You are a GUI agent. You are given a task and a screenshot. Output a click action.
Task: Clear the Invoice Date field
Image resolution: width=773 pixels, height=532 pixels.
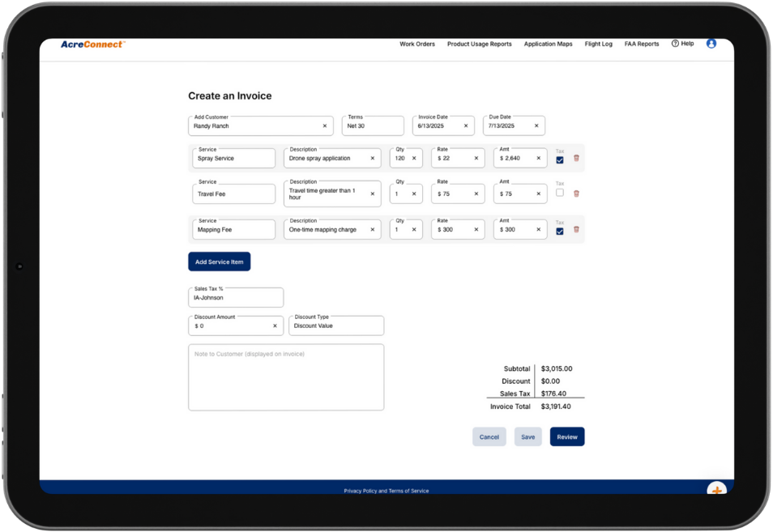coord(466,126)
